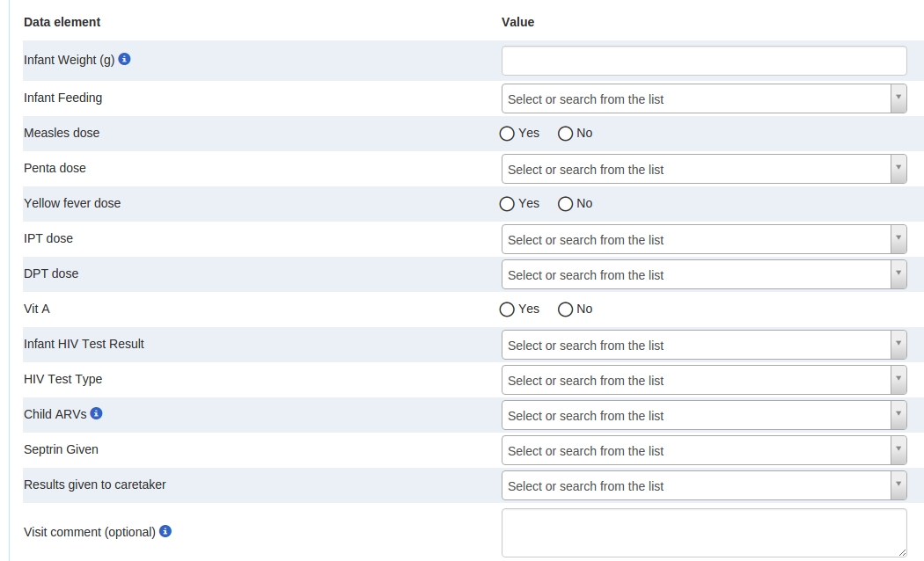
Task: Click info icon next to Infant Weight
Action: (125, 60)
